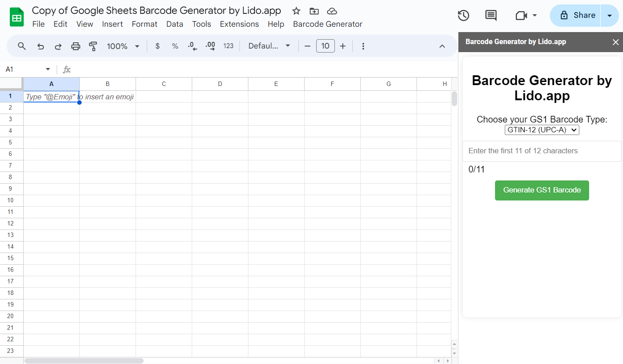The image size is (623, 364).
Task: Click the Google Sheets home logo
Action: pyautogui.click(x=17, y=17)
